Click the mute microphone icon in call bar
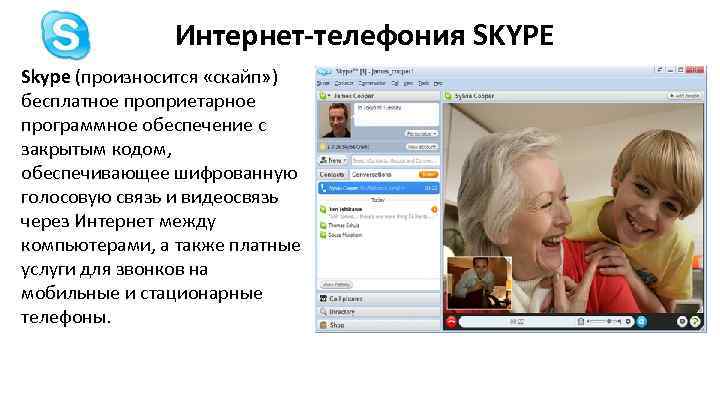 581,322
